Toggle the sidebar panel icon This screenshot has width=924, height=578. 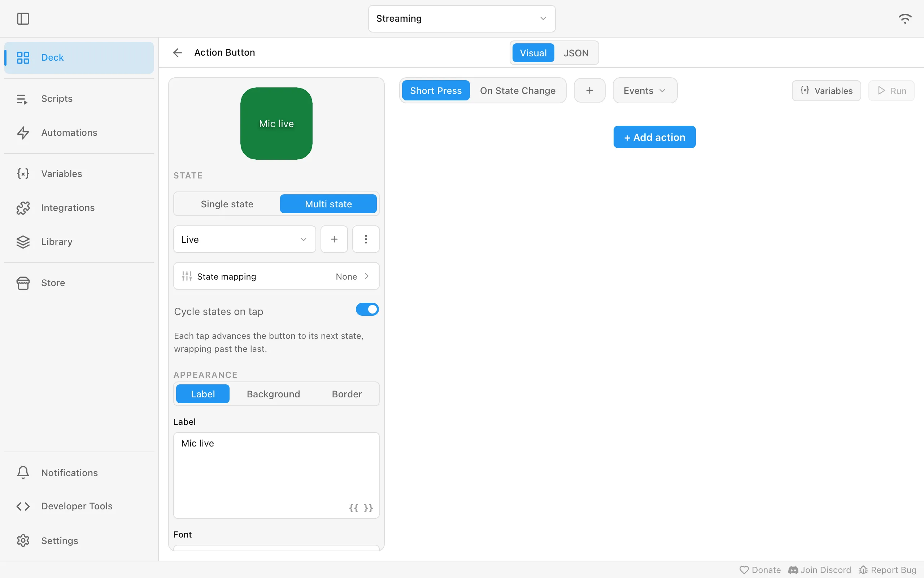coord(23,19)
